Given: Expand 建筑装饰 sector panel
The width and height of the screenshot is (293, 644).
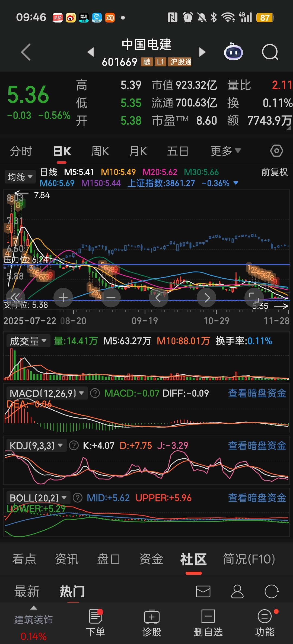Looking at the screenshot, I should 33,623.
